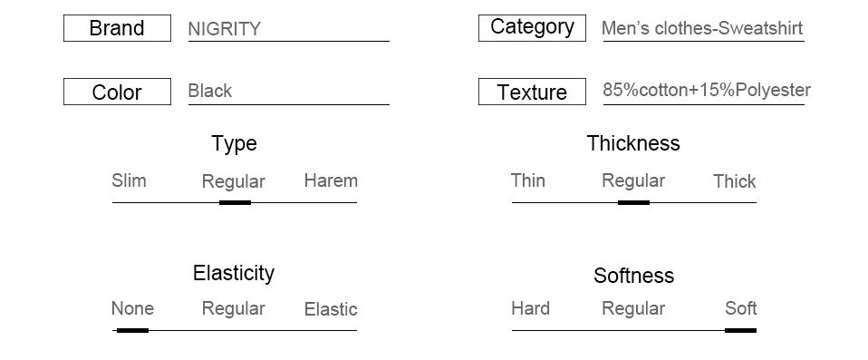Set Elasticity to Elastic
868x360 pixels.
tap(331, 309)
